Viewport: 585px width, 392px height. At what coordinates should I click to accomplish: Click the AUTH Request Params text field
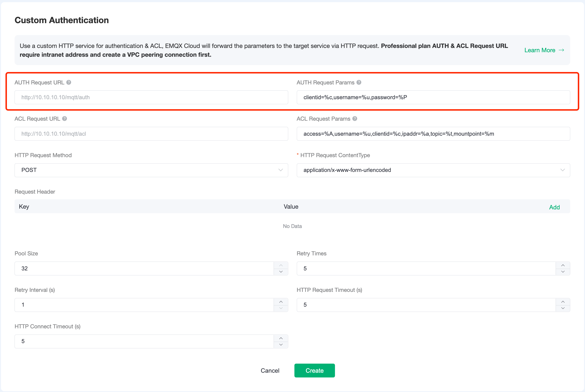[x=433, y=97]
